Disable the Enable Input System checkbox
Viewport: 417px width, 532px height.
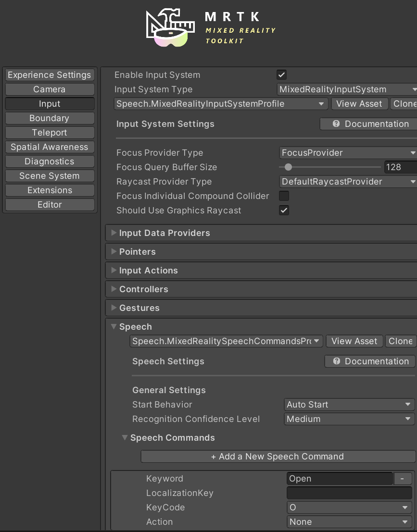click(x=281, y=74)
